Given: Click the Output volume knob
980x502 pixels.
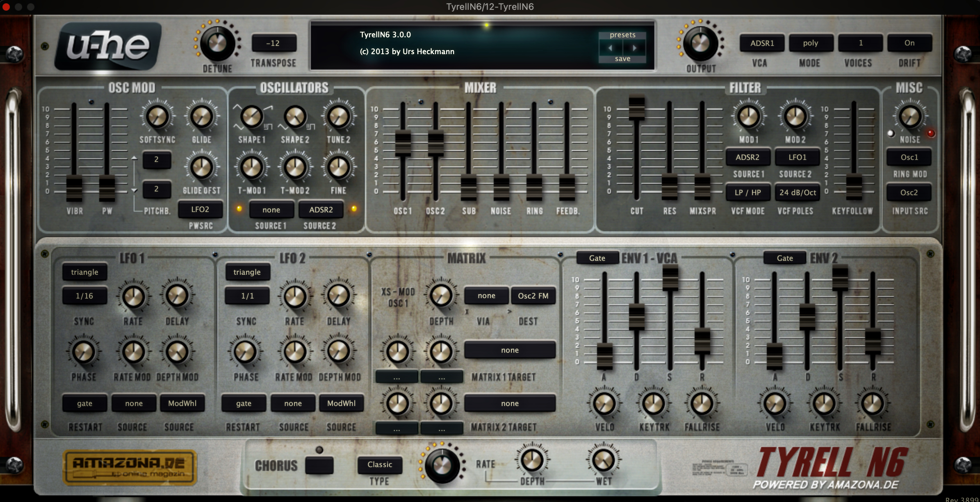Looking at the screenshot, I should 701,43.
